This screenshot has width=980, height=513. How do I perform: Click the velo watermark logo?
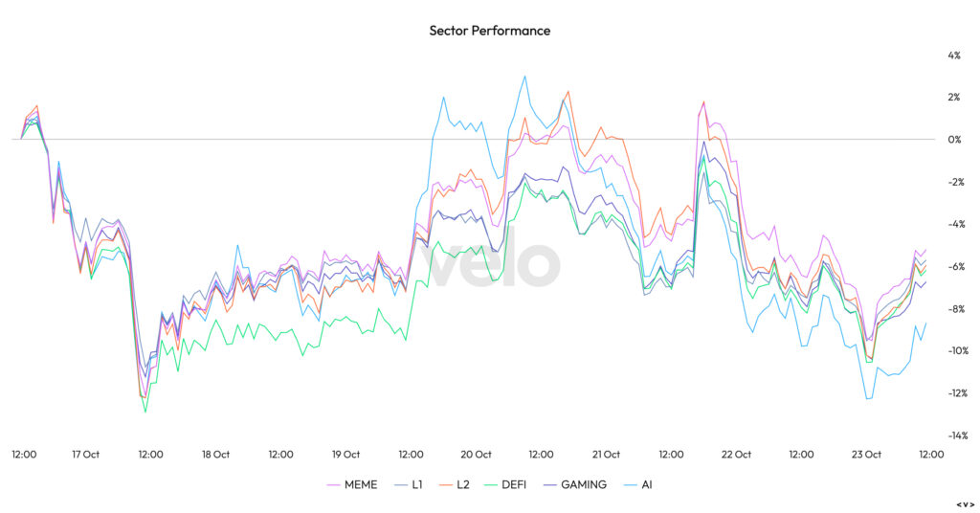point(491,263)
